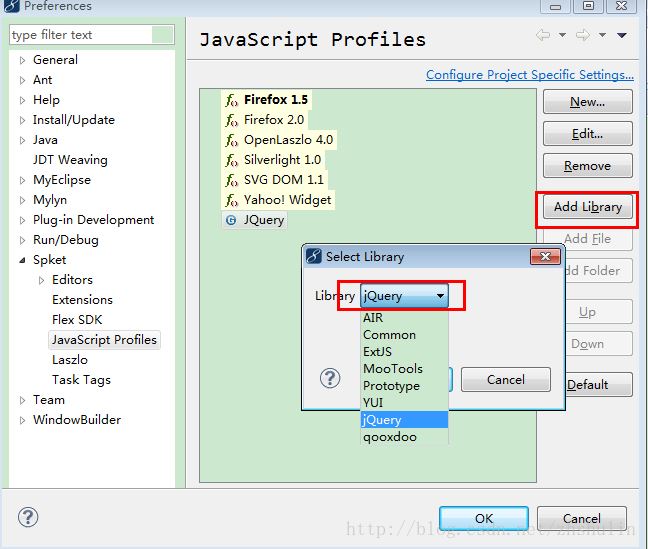Open the back history dropdown arrow
This screenshot has height=549, width=648.
coord(562,35)
